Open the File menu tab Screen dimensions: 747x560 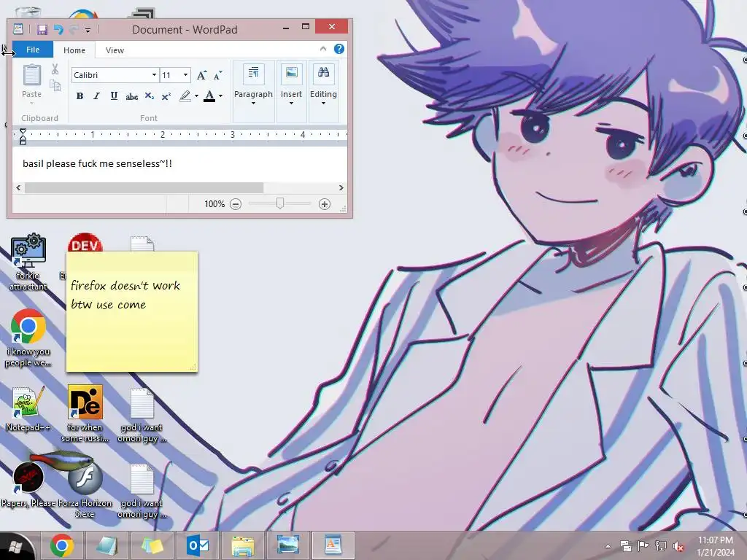point(33,50)
